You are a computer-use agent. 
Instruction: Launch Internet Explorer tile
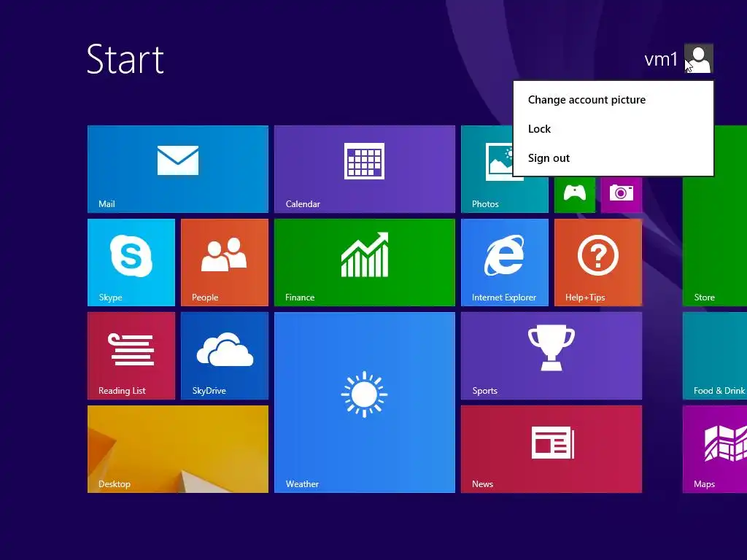click(505, 262)
